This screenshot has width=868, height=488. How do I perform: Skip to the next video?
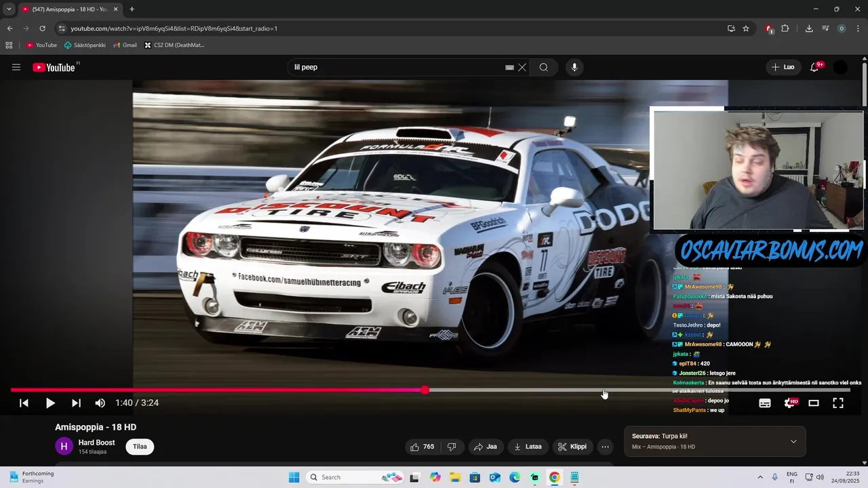click(76, 403)
